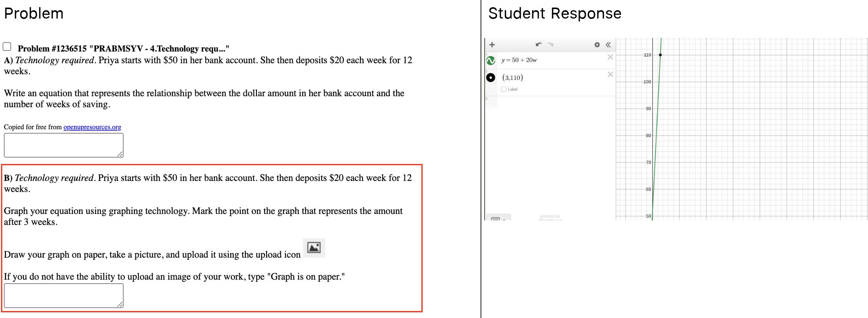Click the Part B answer text box
The height and width of the screenshot is (318, 868).
click(x=64, y=295)
